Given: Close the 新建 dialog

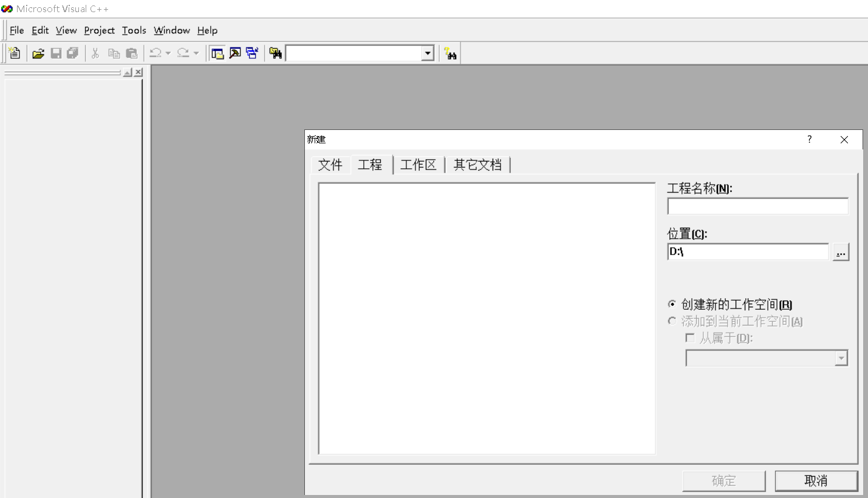Looking at the screenshot, I should tap(844, 140).
